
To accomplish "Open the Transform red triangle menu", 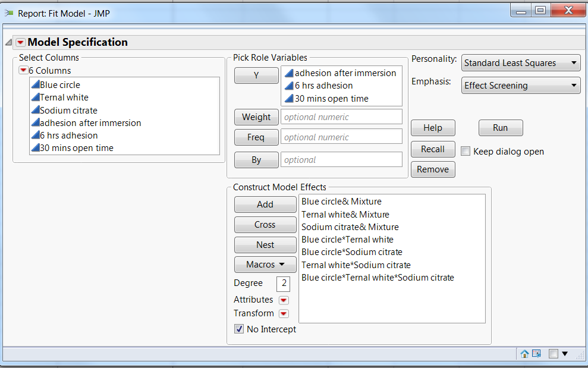I will coord(284,314).
